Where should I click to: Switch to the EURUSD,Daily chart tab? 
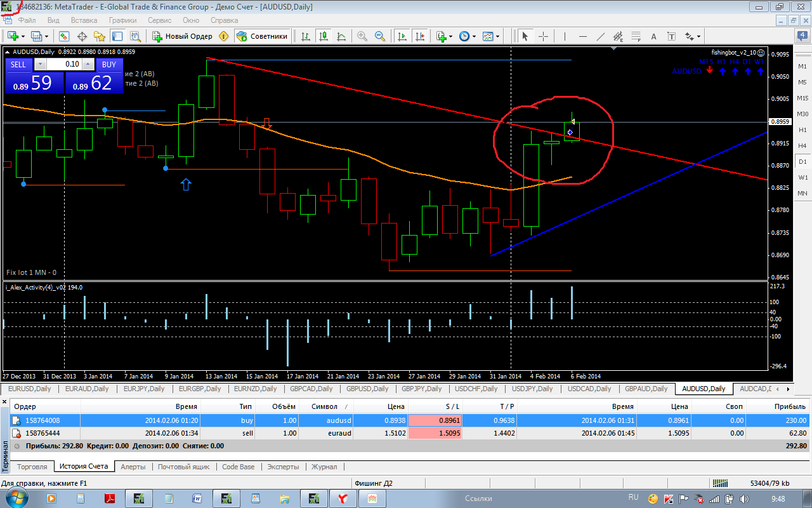[x=29, y=389]
